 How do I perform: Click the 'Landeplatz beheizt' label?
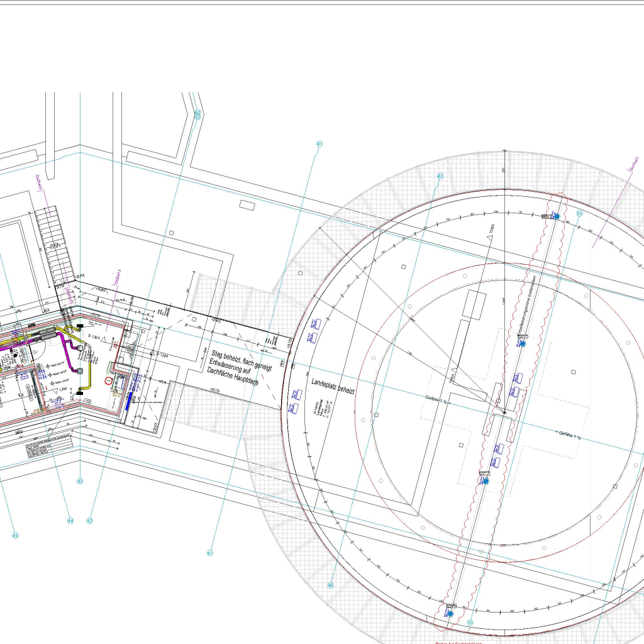tap(333, 387)
